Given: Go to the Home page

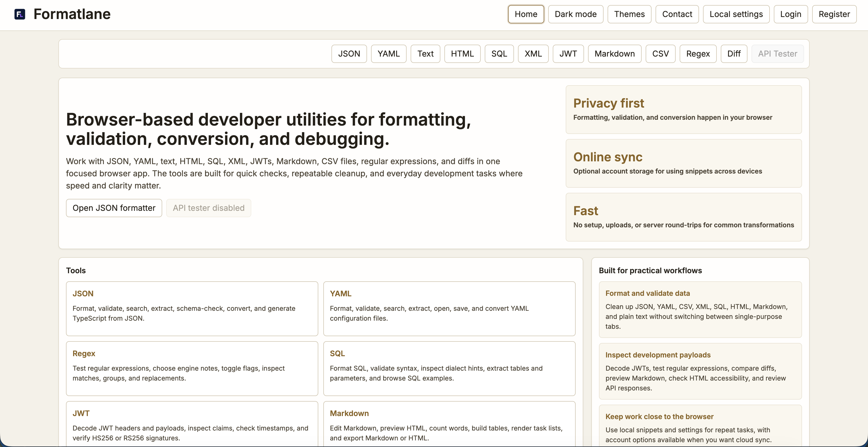Looking at the screenshot, I should (x=526, y=14).
